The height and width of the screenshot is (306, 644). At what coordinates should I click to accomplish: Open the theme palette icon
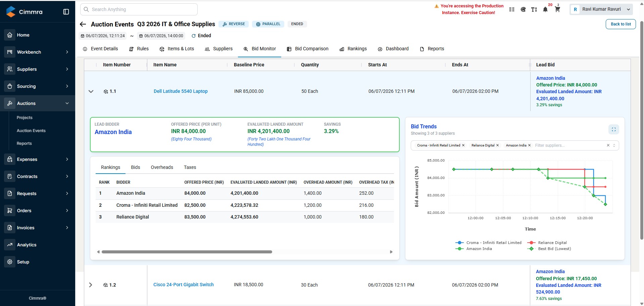coord(523,9)
